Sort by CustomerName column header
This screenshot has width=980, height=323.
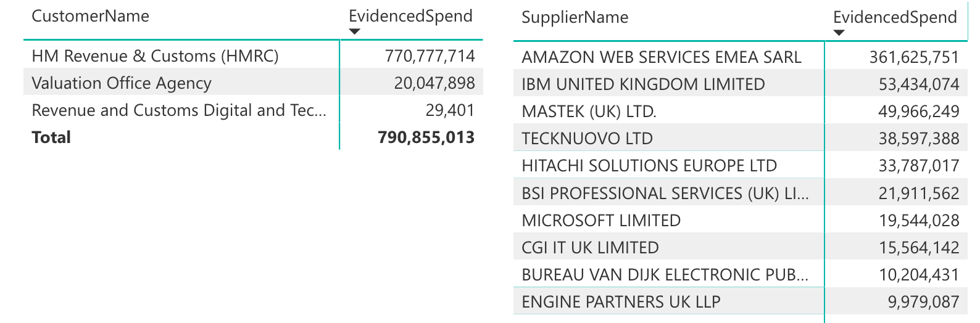[90, 16]
